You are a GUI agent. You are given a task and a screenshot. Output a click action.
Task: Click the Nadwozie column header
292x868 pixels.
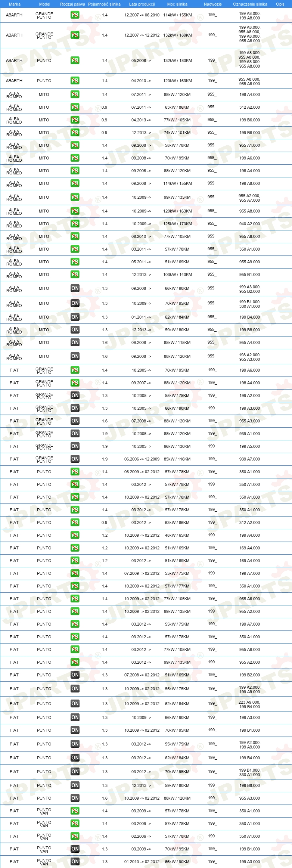pyautogui.click(x=213, y=4)
